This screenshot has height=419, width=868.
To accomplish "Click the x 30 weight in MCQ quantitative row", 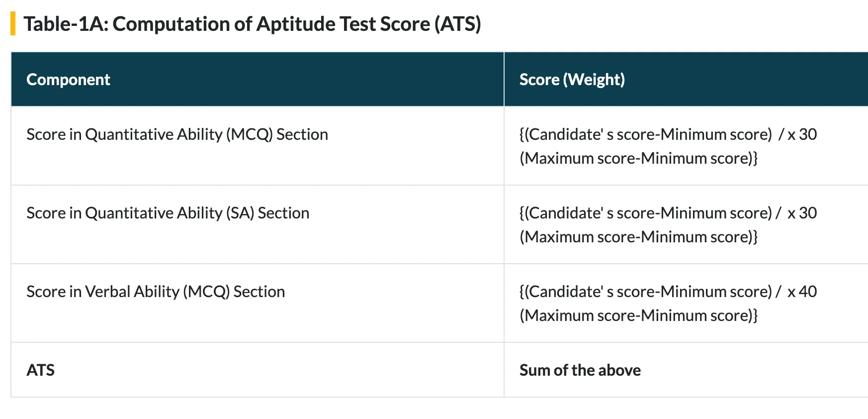I will point(802,134).
